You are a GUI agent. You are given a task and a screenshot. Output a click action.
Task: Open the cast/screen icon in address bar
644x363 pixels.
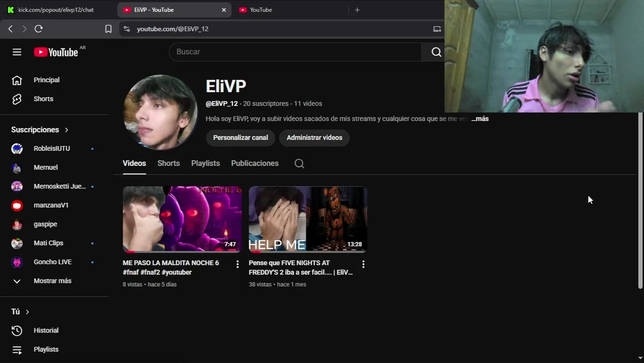click(437, 29)
